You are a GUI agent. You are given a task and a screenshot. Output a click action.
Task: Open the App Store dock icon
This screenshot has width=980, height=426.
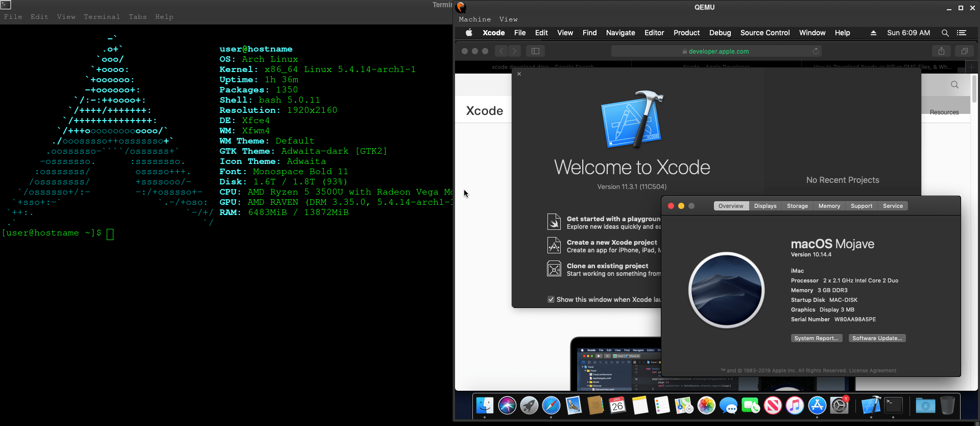(x=817, y=406)
